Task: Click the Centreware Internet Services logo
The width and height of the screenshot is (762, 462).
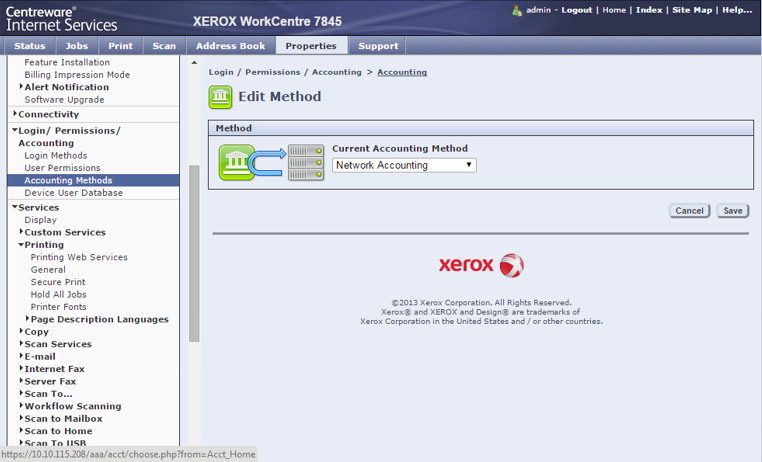Action: click(x=62, y=18)
